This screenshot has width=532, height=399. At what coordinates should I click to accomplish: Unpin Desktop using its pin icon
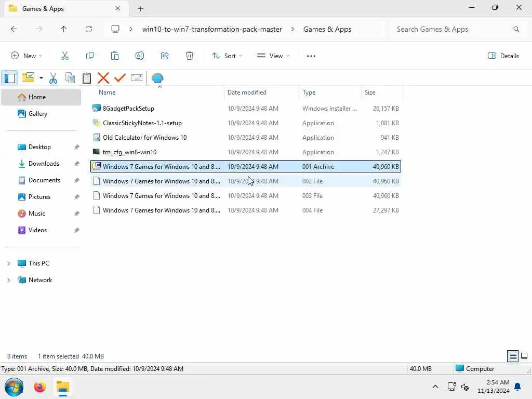[x=77, y=147]
